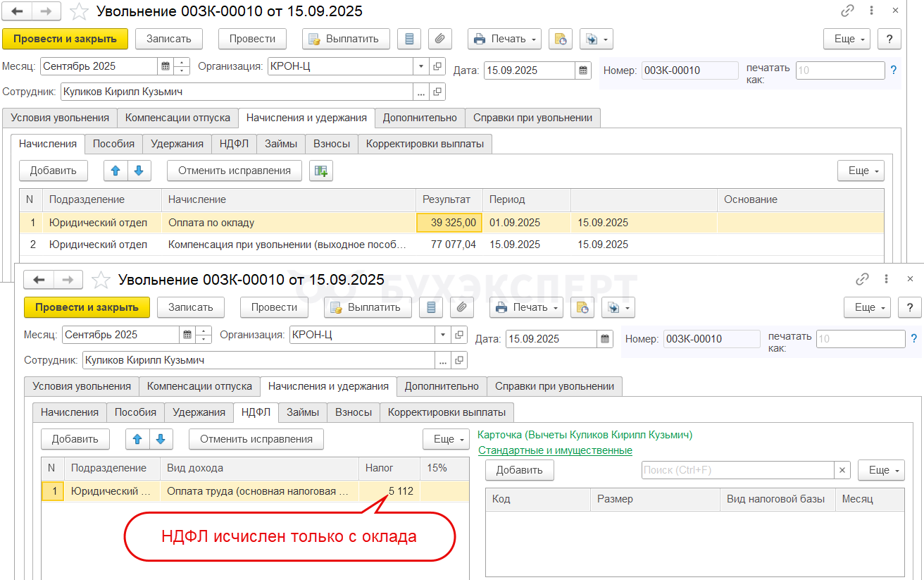This screenshot has width=924, height=580.
Task: Open the Месяц calendar in the front window
Action: [x=187, y=335]
